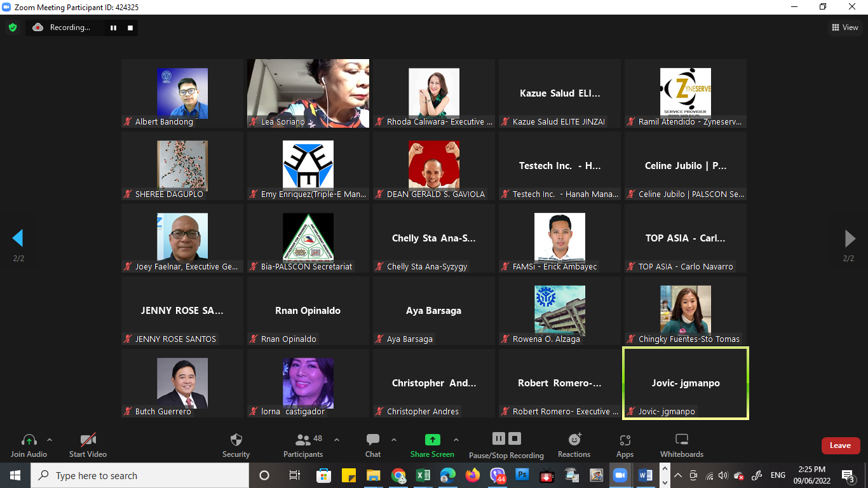The width and height of the screenshot is (868, 488).
Task: Expand Share Screen options caret
Action: pyautogui.click(x=456, y=440)
